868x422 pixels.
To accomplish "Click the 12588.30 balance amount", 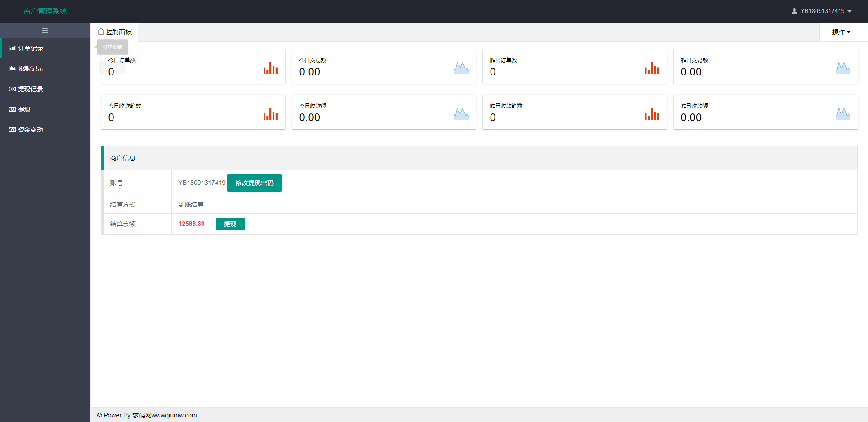I will (x=191, y=224).
